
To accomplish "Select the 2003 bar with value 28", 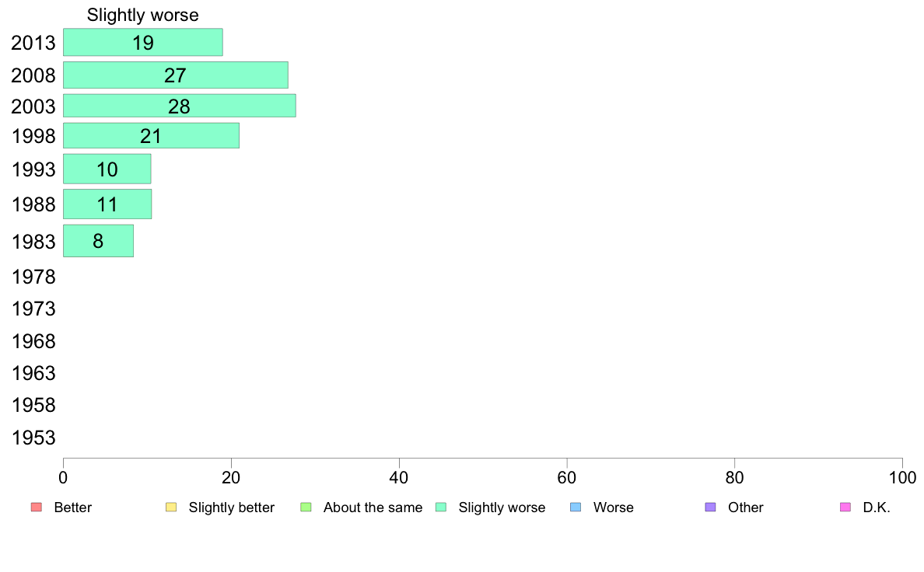I will click(180, 106).
